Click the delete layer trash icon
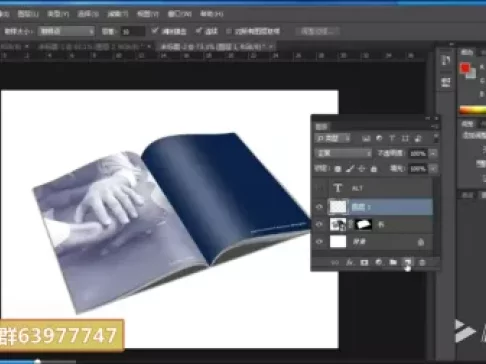Screen dimensions: 486x364 [422, 263]
